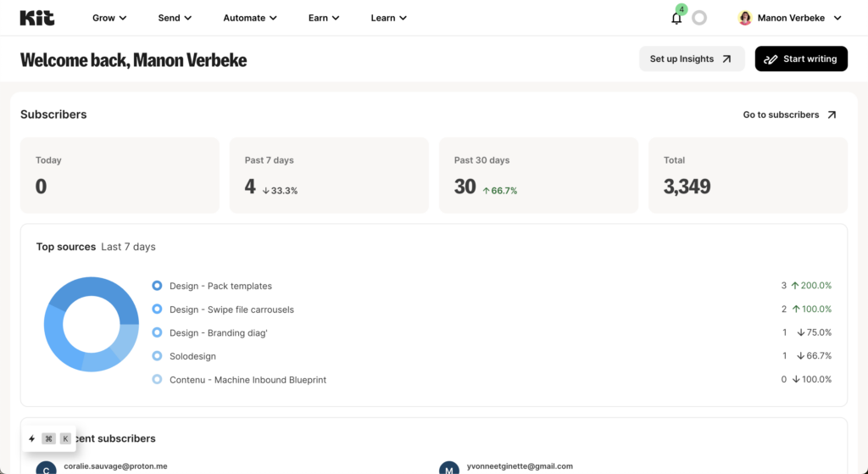Click the arrow icon beside Go to subscribers
The height and width of the screenshot is (474, 868).
pyautogui.click(x=832, y=114)
